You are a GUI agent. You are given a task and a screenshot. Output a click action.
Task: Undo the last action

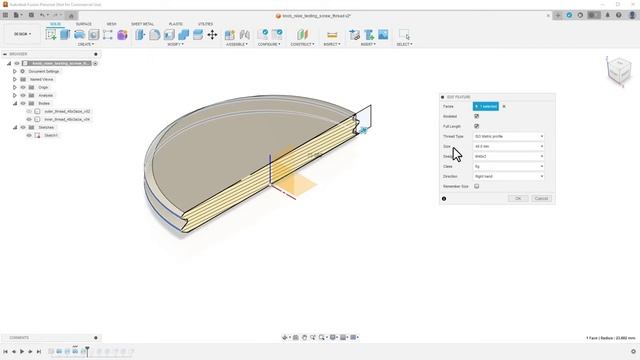pyautogui.click(x=42, y=16)
